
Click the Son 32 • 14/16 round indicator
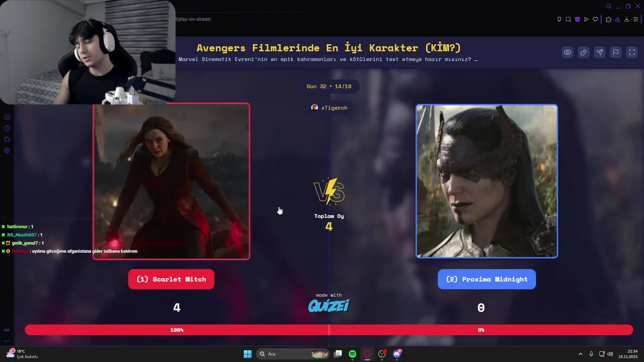pos(329,86)
